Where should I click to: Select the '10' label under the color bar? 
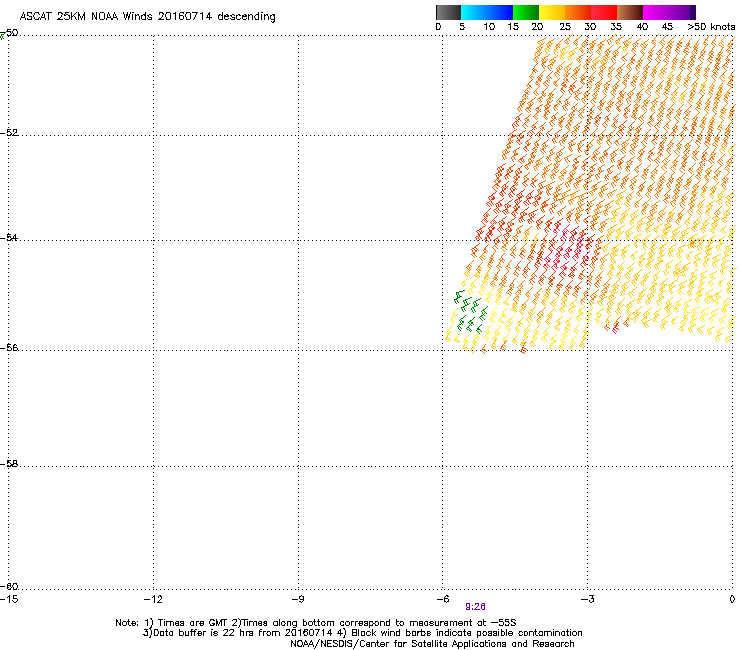pyautogui.click(x=489, y=27)
